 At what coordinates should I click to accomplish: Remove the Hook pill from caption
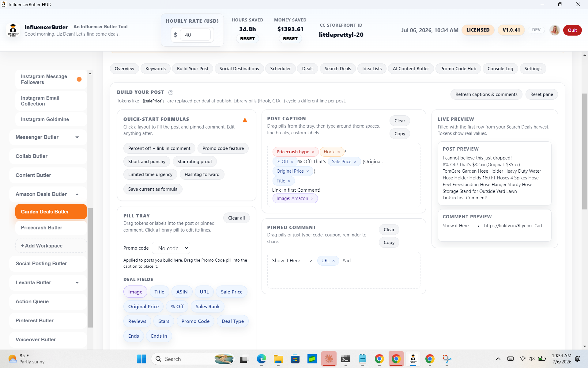(x=338, y=152)
